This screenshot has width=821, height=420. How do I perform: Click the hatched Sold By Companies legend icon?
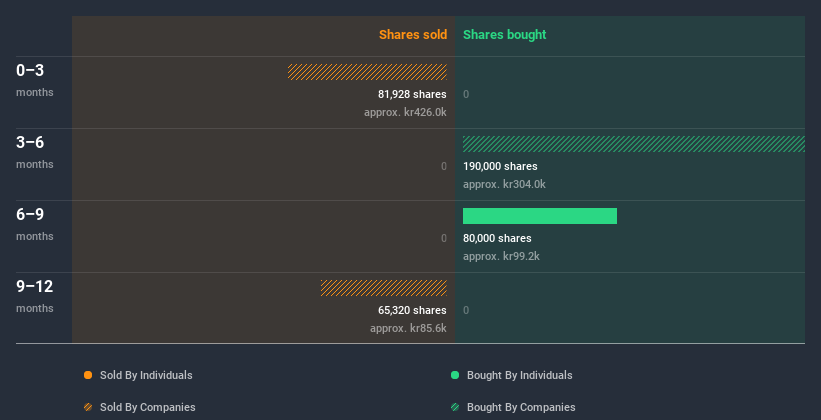pos(88,407)
